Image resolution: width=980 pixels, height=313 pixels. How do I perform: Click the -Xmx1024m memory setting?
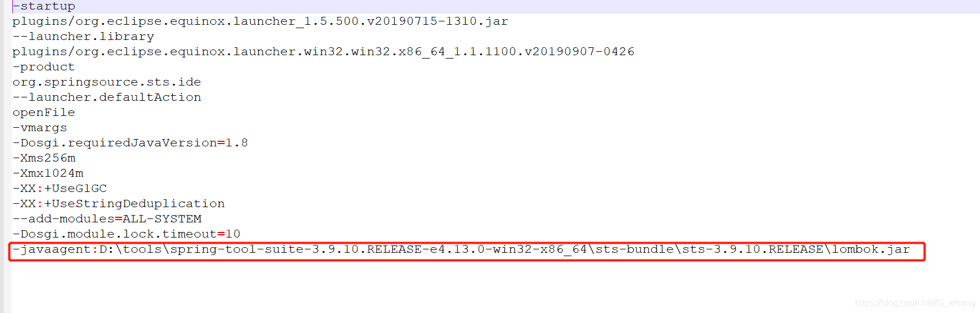pyautogui.click(x=48, y=173)
